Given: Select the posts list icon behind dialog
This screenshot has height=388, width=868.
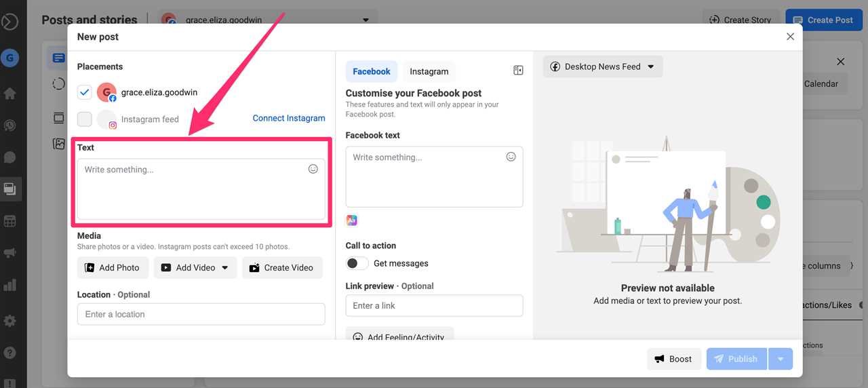Looking at the screenshot, I should (x=59, y=58).
